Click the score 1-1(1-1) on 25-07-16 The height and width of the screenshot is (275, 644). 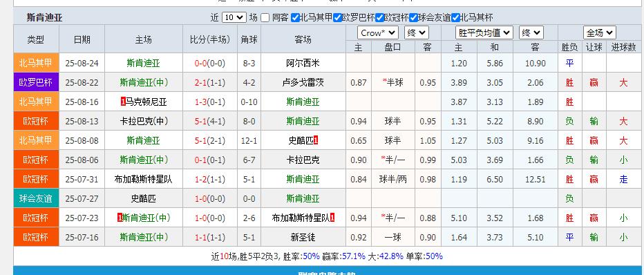(210, 237)
